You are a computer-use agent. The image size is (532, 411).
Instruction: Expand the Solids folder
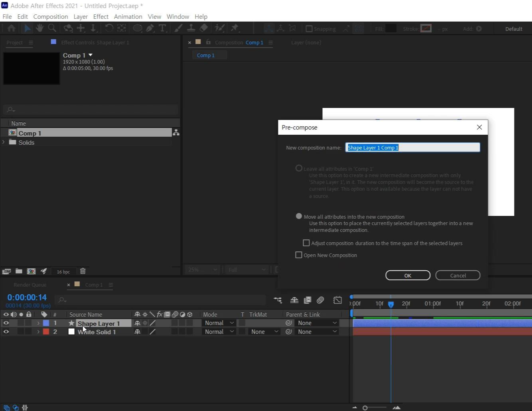(4, 142)
